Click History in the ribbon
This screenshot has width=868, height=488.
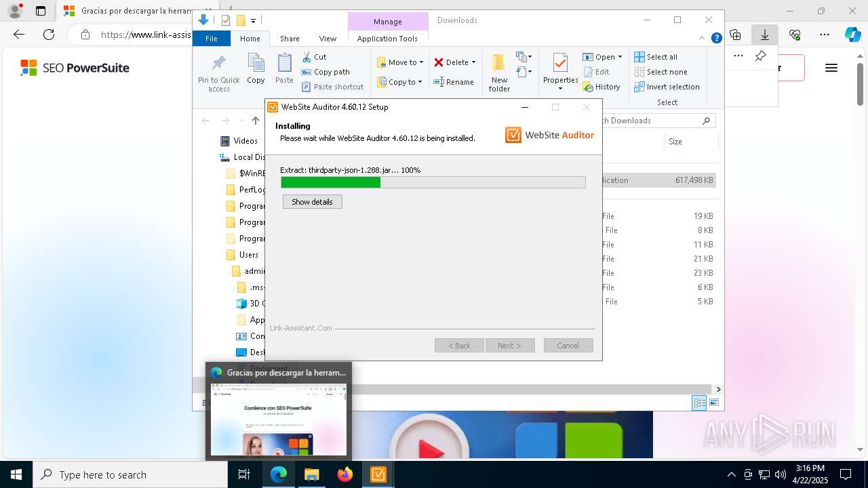click(601, 87)
